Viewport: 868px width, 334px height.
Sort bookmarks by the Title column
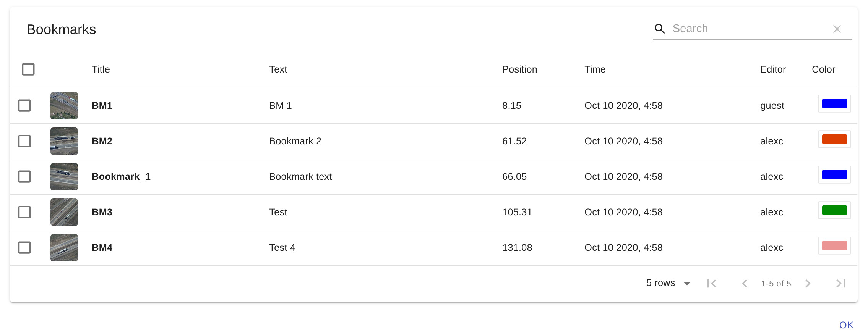point(101,69)
